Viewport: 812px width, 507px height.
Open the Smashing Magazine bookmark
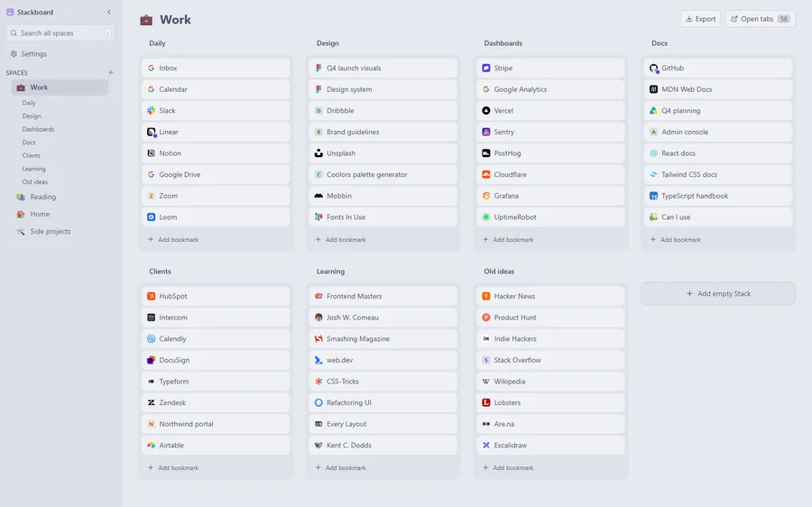pyautogui.click(x=383, y=338)
